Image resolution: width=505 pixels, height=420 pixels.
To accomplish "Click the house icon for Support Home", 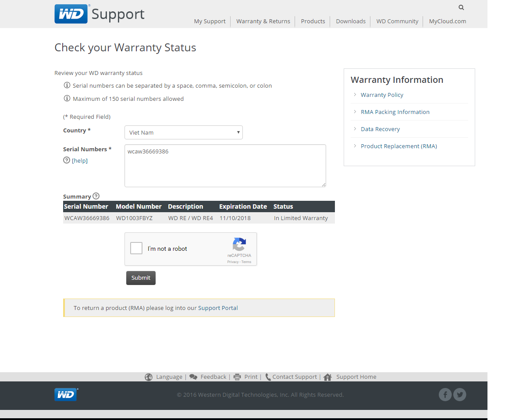I will (327, 377).
